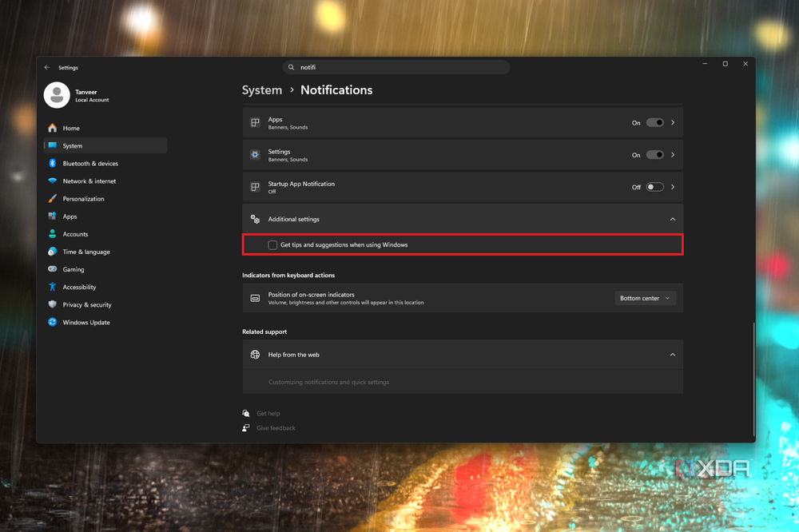Select the Apps category in sidebar
The height and width of the screenshot is (532, 799).
click(x=105, y=216)
